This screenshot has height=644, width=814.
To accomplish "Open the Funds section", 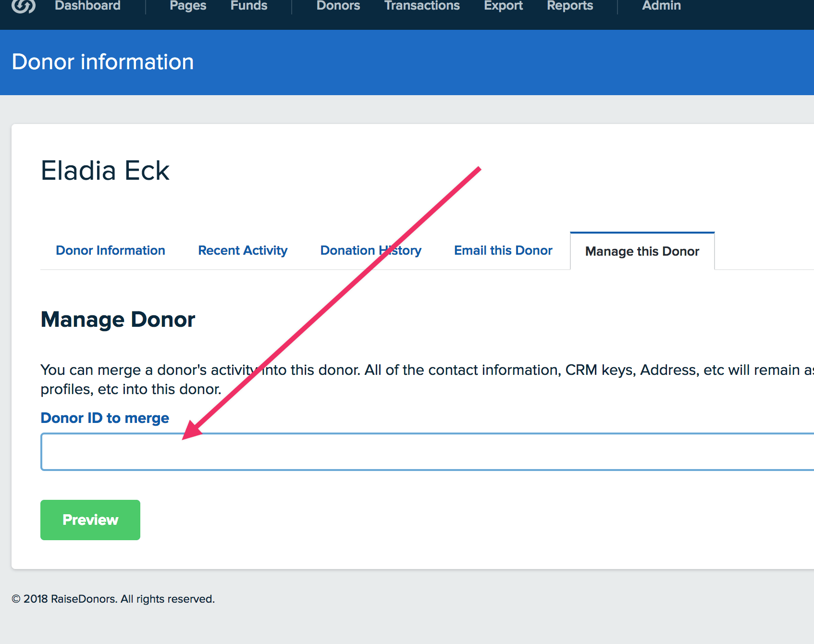I will tap(248, 6).
